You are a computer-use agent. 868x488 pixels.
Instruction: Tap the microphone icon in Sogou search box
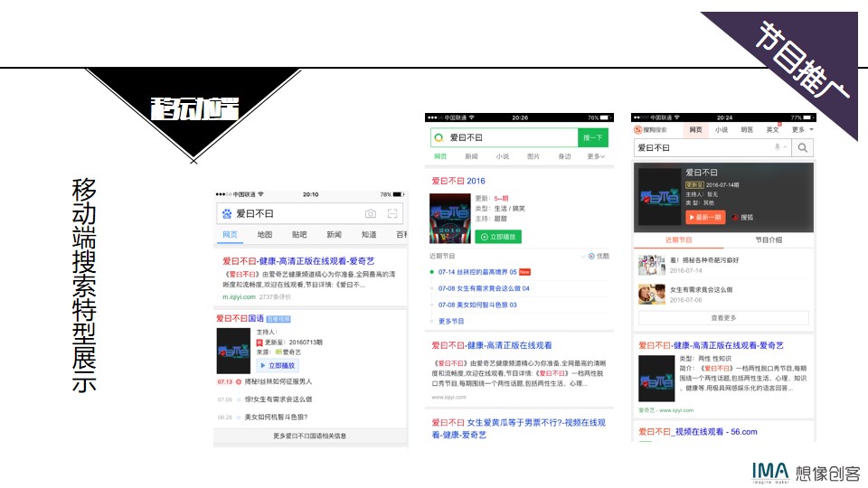(x=778, y=147)
